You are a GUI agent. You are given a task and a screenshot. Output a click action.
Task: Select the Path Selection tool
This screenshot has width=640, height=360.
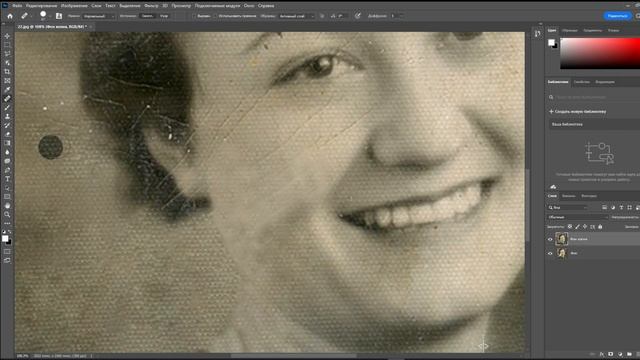pos(7,188)
